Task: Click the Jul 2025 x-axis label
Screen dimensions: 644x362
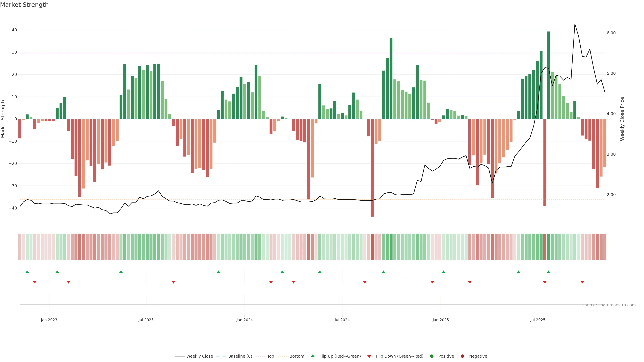Action: pyautogui.click(x=538, y=320)
